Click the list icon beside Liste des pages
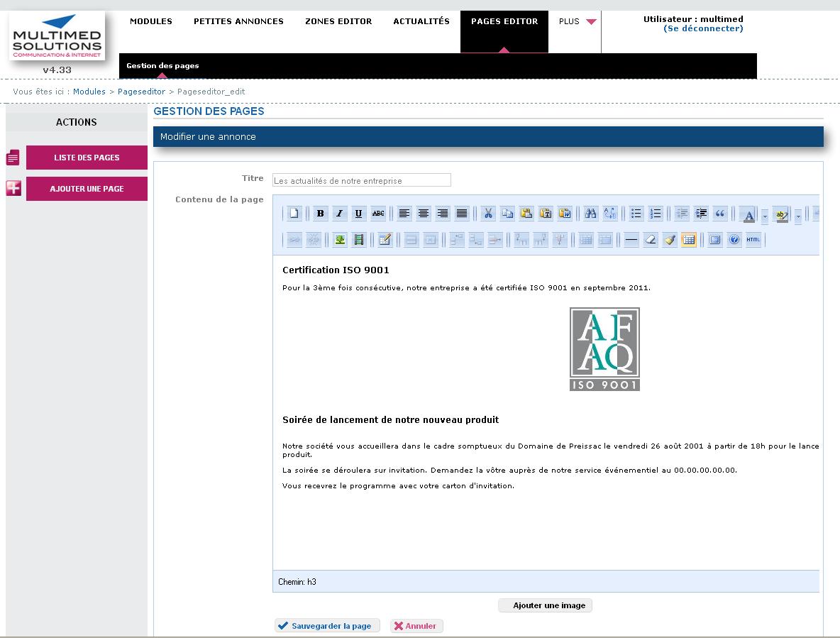The height and width of the screenshot is (638, 840). (x=13, y=158)
